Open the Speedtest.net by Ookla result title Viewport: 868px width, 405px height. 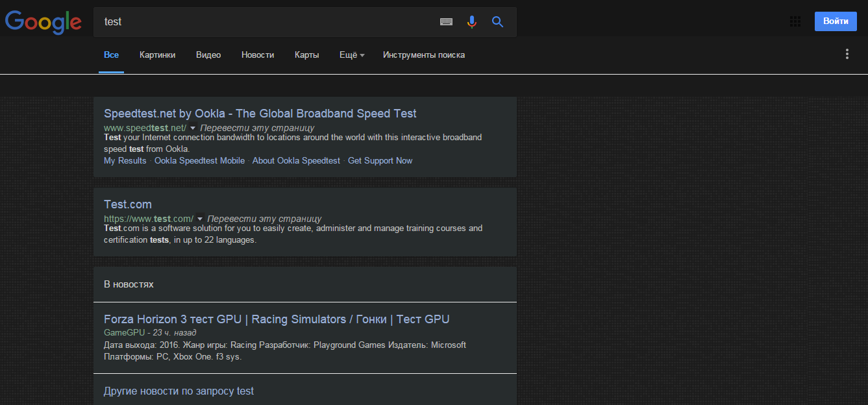tap(260, 114)
